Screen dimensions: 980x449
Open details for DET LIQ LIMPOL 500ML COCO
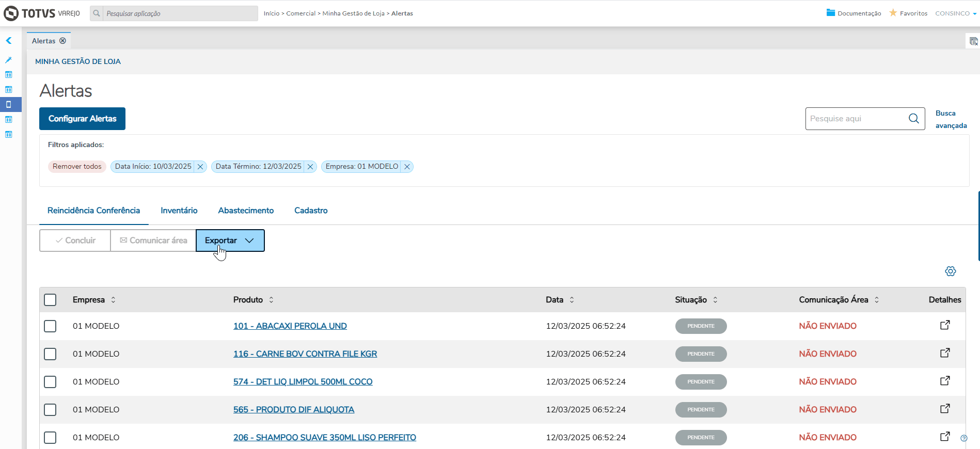tap(945, 381)
